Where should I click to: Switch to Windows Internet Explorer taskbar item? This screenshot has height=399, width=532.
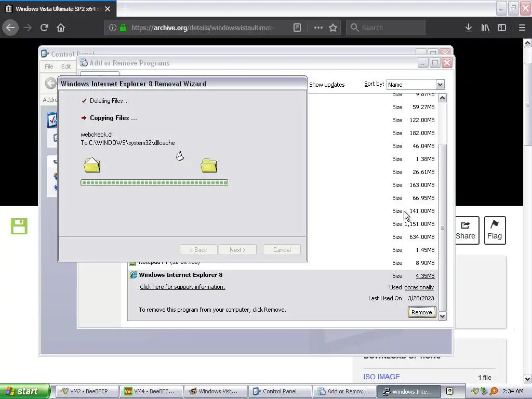click(409, 391)
